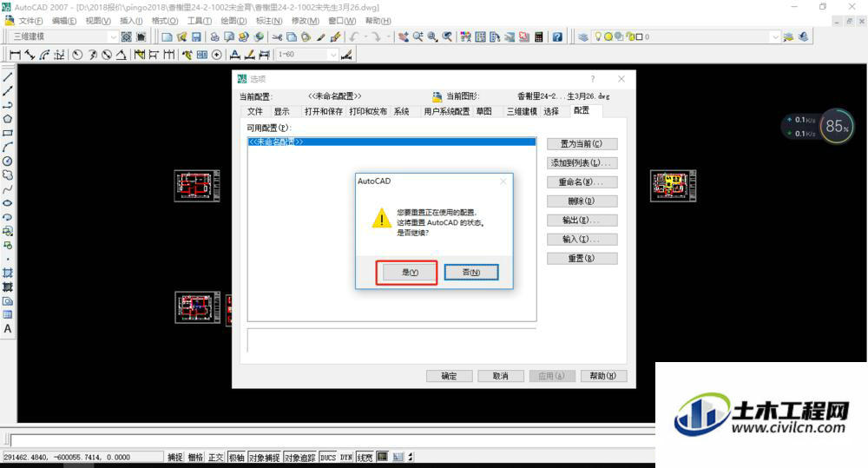868x468 pixels.
Task: Click the QuickCalc calculator icon
Action: (x=539, y=37)
